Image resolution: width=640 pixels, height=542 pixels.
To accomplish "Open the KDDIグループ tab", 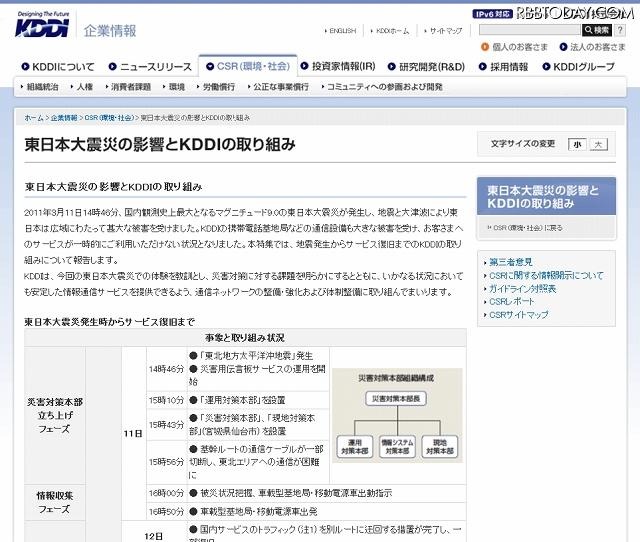I will pyautogui.click(x=579, y=67).
